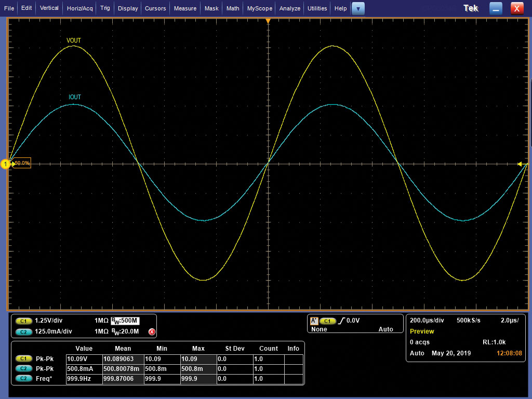The width and height of the screenshot is (532, 399).
Task: Click the 12:08:08 clock readout
Action: [509, 353]
